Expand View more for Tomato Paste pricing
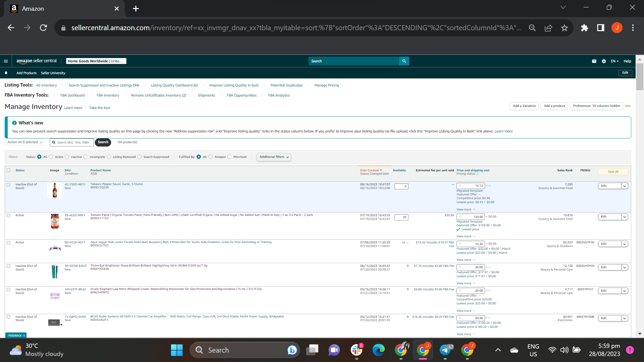 pos(466,236)
